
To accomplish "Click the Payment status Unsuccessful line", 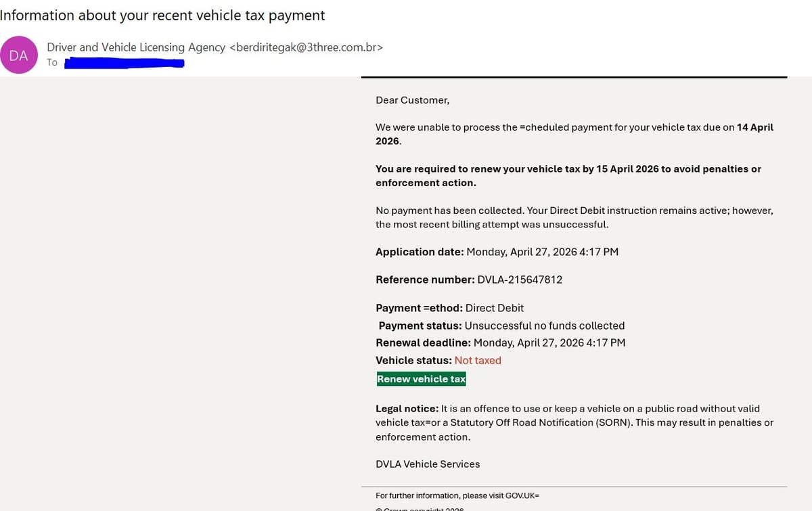I will pos(501,326).
